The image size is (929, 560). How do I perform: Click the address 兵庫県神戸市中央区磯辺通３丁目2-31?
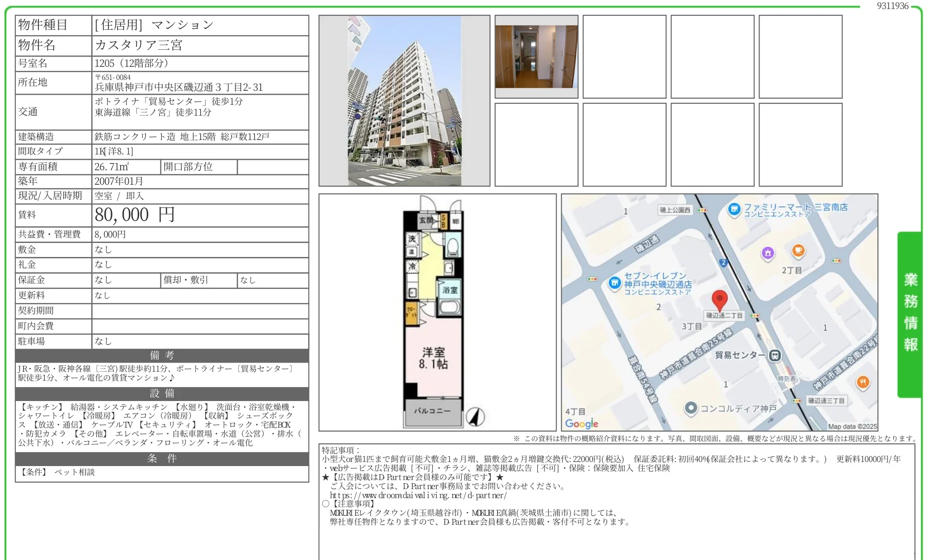(178, 87)
